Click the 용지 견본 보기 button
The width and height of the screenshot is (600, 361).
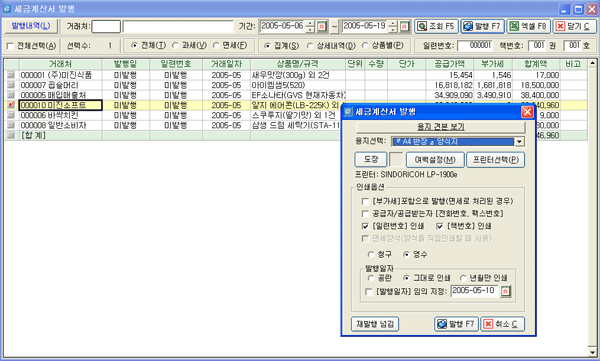(x=440, y=127)
